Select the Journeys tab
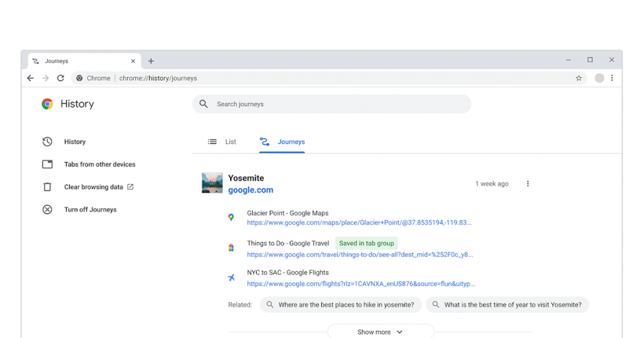 282,142
